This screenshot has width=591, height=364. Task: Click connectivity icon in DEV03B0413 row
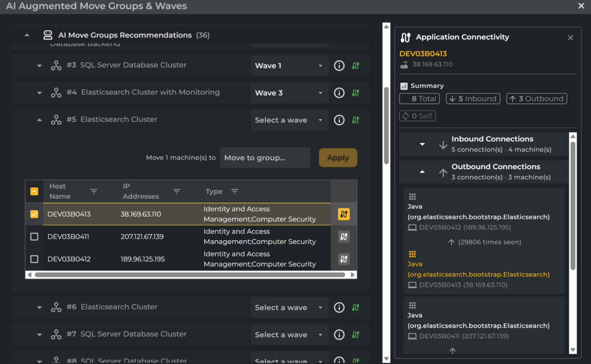click(x=344, y=214)
